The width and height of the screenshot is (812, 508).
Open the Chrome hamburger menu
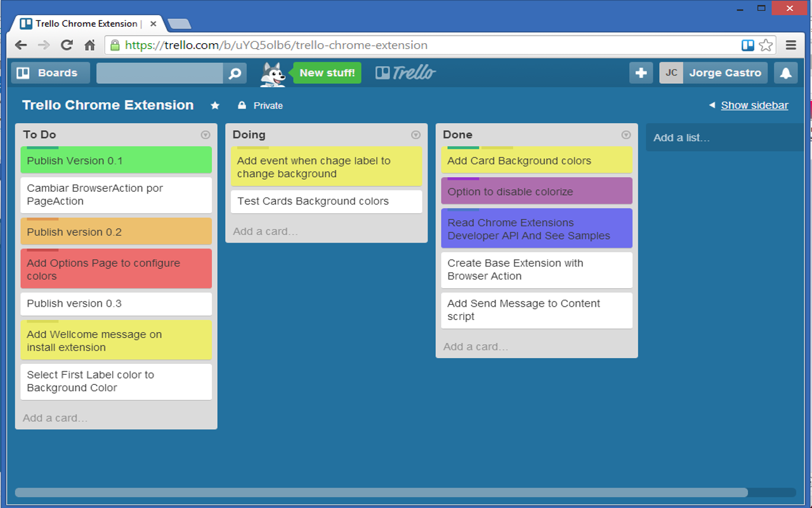click(790, 45)
